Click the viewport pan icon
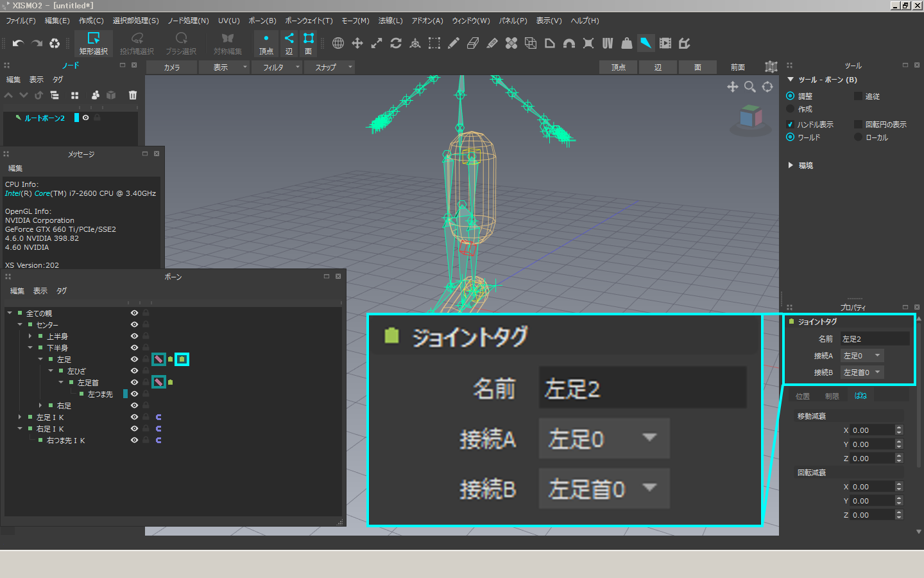 tap(732, 87)
